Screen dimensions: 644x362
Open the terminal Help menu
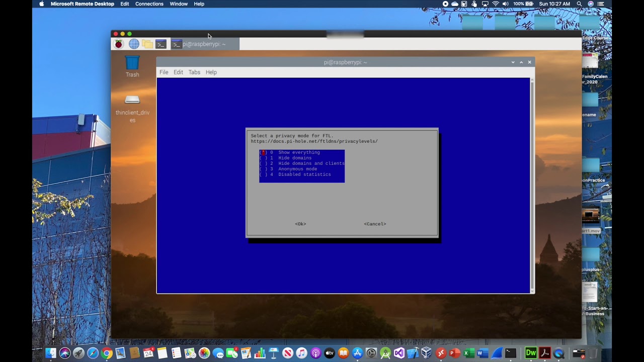(211, 72)
